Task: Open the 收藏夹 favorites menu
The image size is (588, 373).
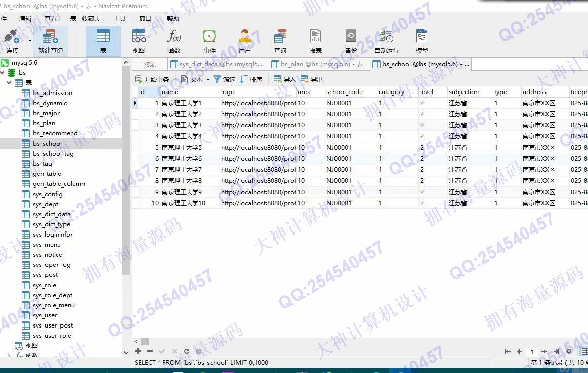Action: (x=91, y=18)
